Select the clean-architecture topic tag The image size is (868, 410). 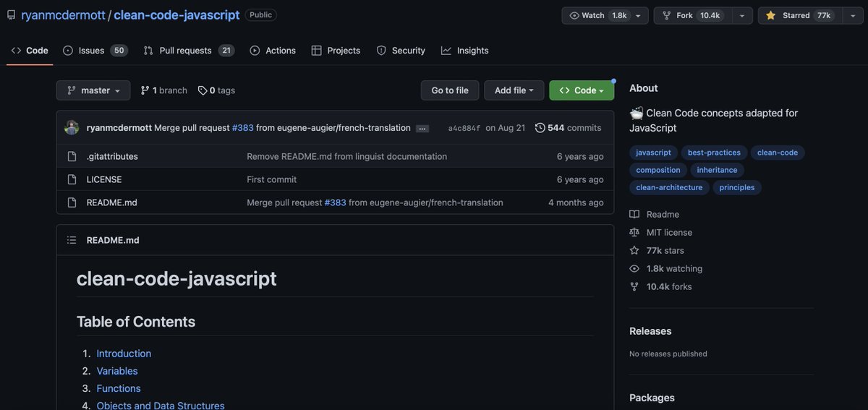pos(669,187)
